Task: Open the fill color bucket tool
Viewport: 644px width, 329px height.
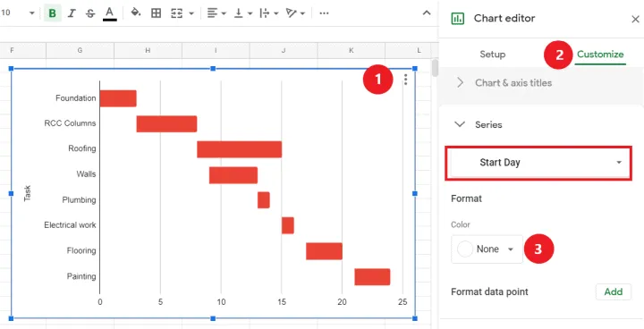Action: click(136, 13)
